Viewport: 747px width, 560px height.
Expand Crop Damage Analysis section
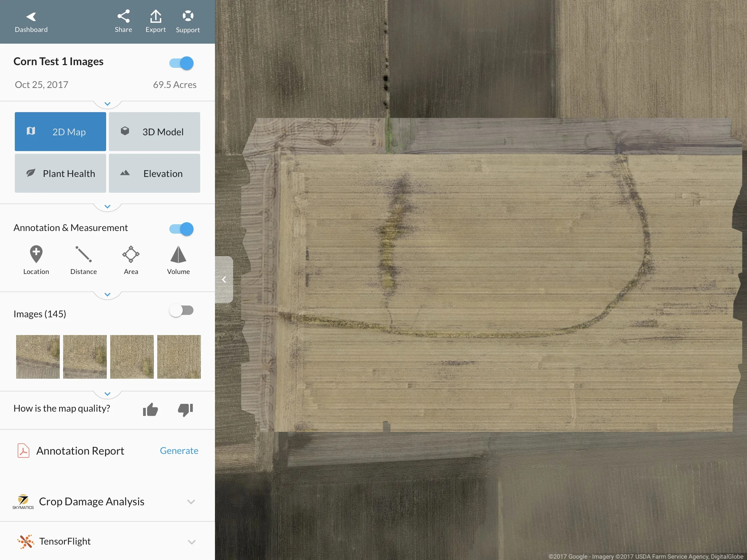tap(191, 502)
